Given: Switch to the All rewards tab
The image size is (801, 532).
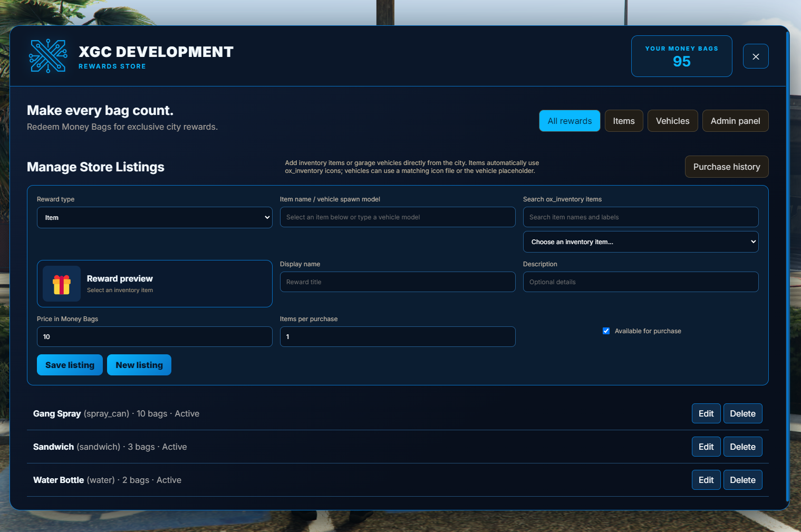Looking at the screenshot, I should click(x=570, y=121).
